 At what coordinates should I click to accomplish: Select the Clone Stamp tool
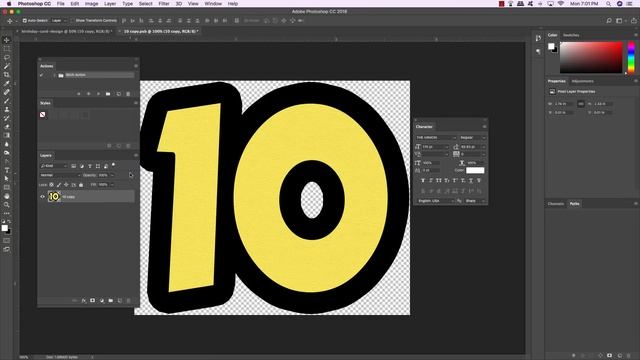7,109
